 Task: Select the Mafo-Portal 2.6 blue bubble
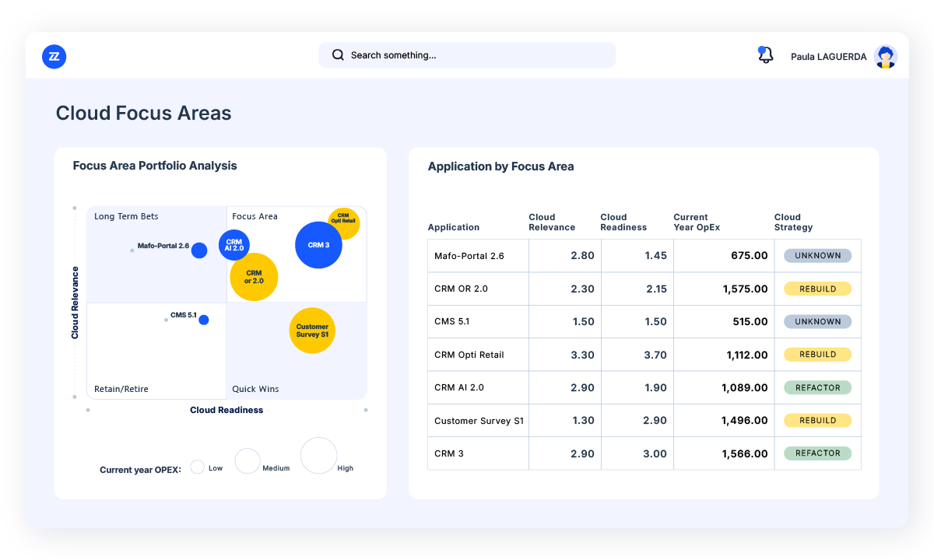(x=199, y=250)
